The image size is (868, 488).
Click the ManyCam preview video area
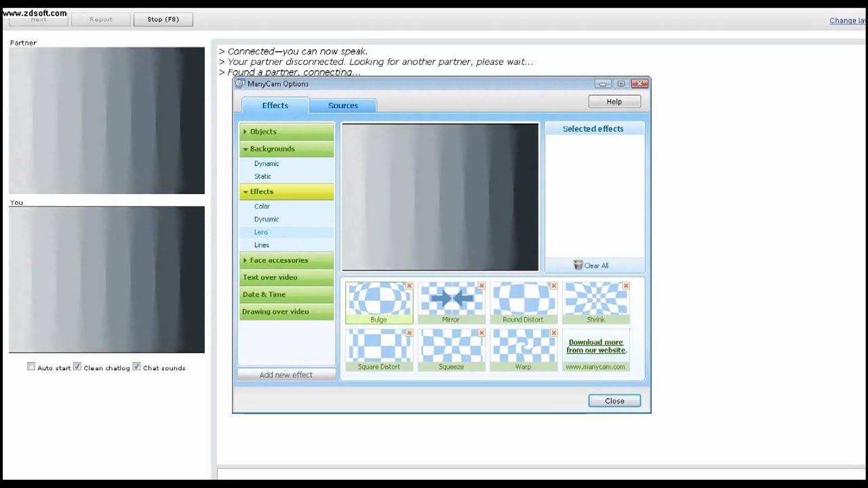[x=440, y=197]
